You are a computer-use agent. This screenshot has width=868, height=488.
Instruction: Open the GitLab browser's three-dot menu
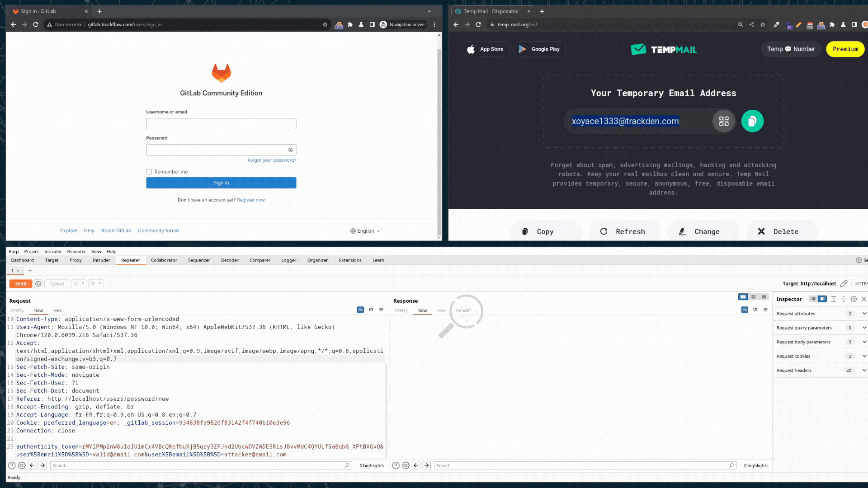click(434, 24)
